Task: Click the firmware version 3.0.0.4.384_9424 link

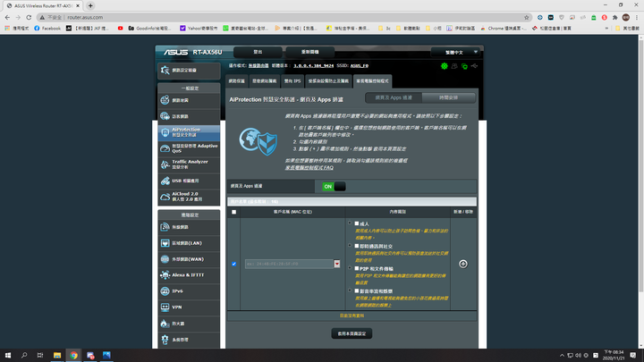Action: pyautogui.click(x=313, y=65)
